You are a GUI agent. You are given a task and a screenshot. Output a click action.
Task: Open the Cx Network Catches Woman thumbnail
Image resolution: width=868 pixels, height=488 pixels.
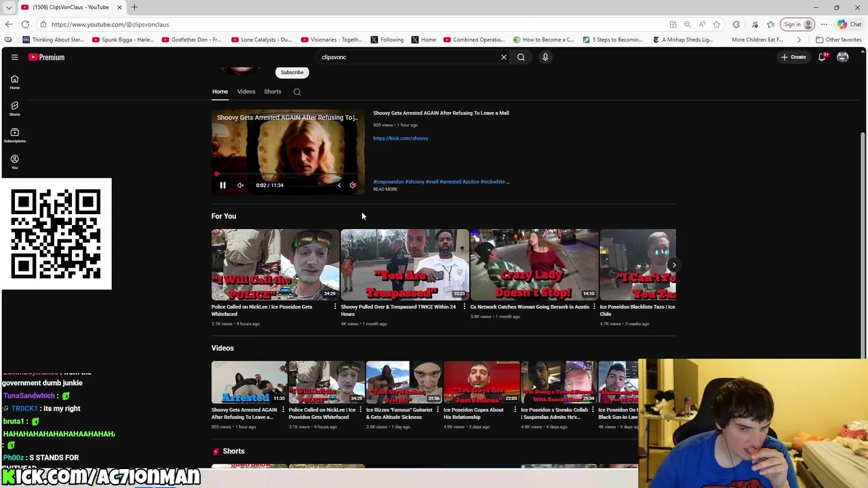534,264
